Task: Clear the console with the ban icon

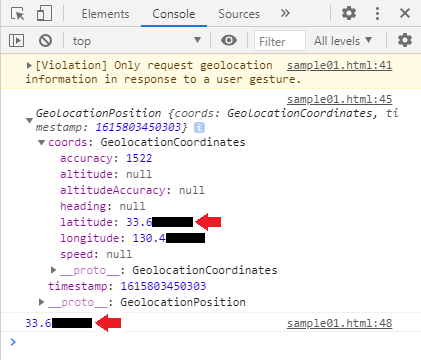Action: click(x=45, y=41)
